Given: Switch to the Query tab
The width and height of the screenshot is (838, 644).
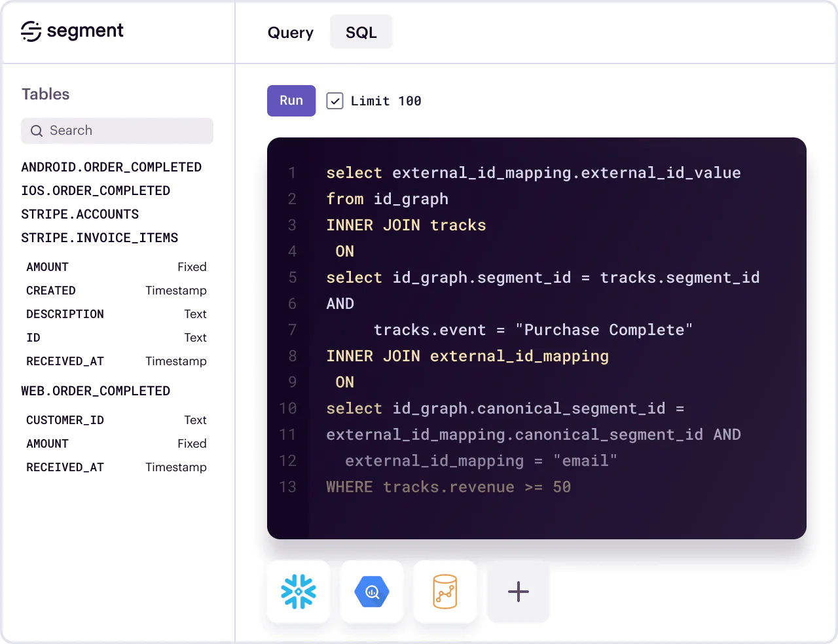Looking at the screenshot, I should coord(290,32).
